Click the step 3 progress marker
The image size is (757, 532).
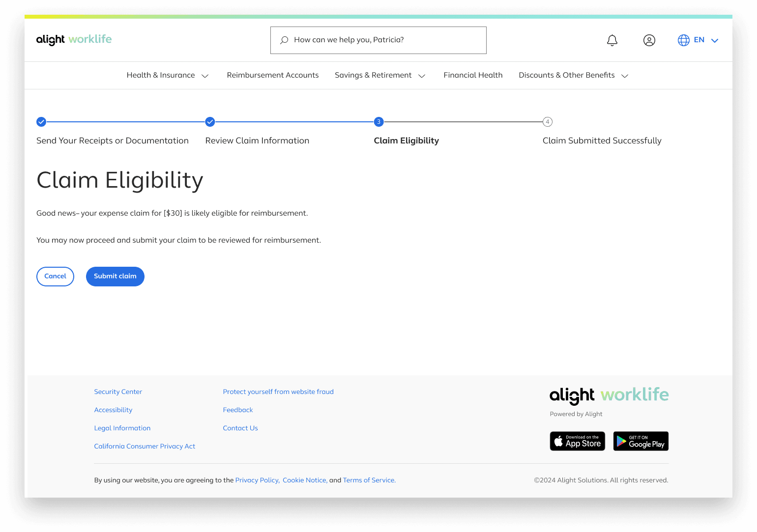click(378, 122)
